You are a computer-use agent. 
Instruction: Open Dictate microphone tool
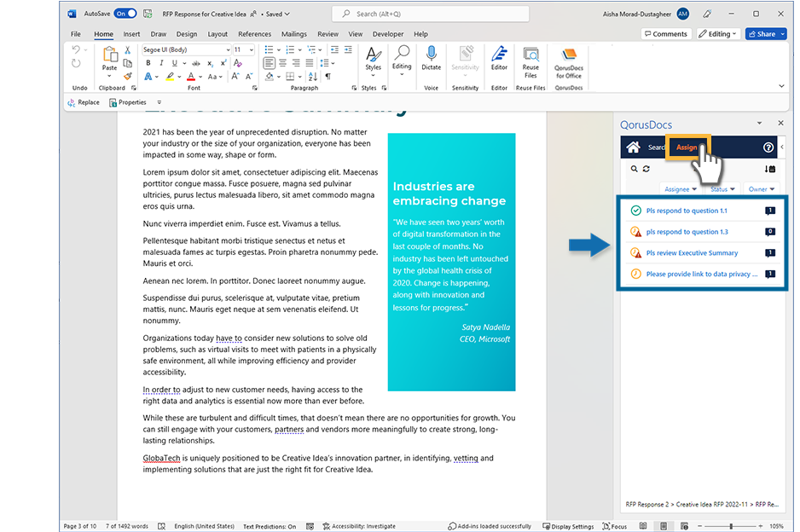[431, 58]
